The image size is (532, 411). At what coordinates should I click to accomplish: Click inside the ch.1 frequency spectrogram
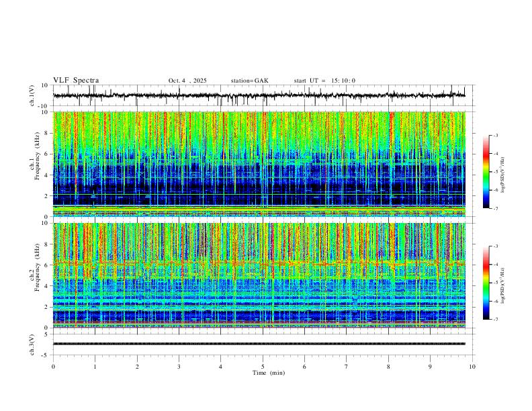coord(259,164)
